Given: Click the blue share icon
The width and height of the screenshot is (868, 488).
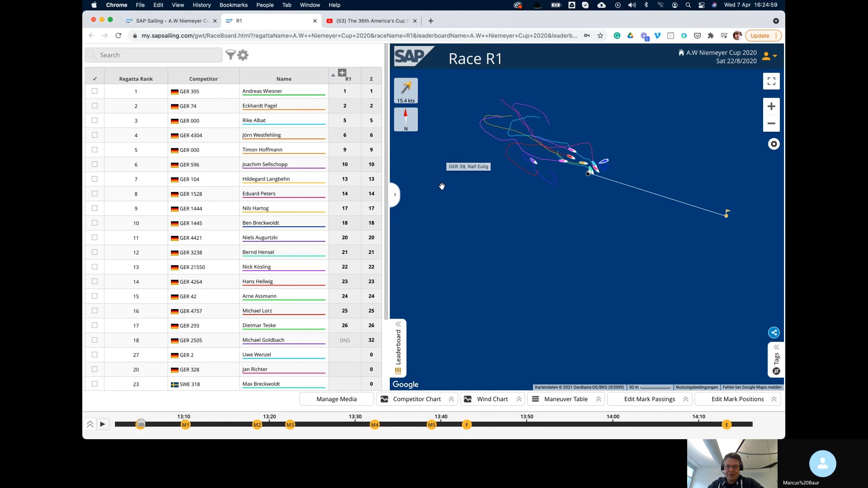Looking at the screenshot, I should point(774,333).
